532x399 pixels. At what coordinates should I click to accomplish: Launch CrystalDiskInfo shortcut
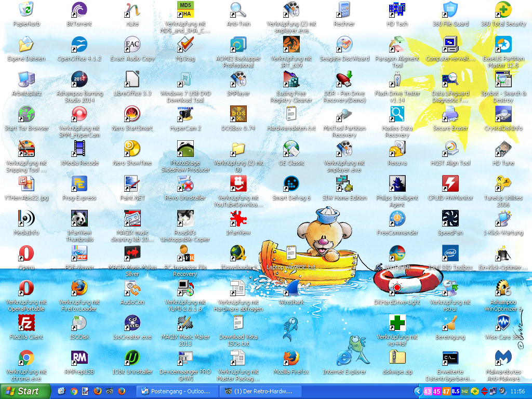503,114
